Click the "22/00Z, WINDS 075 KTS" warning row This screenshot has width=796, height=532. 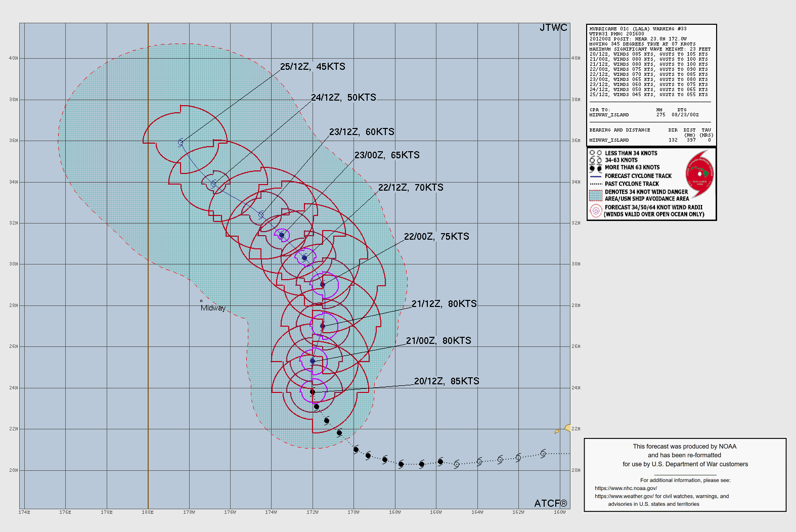point(649,70)
